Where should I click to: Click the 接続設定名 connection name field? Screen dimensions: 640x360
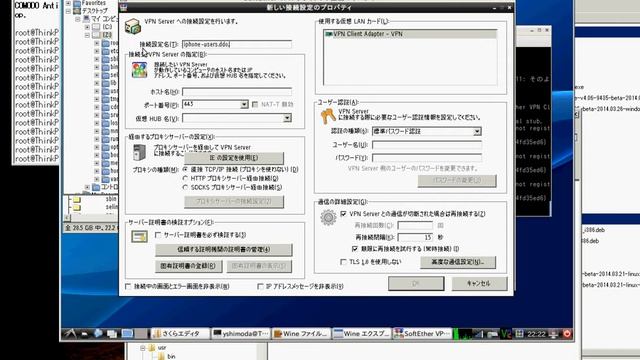tap(237, 44)
